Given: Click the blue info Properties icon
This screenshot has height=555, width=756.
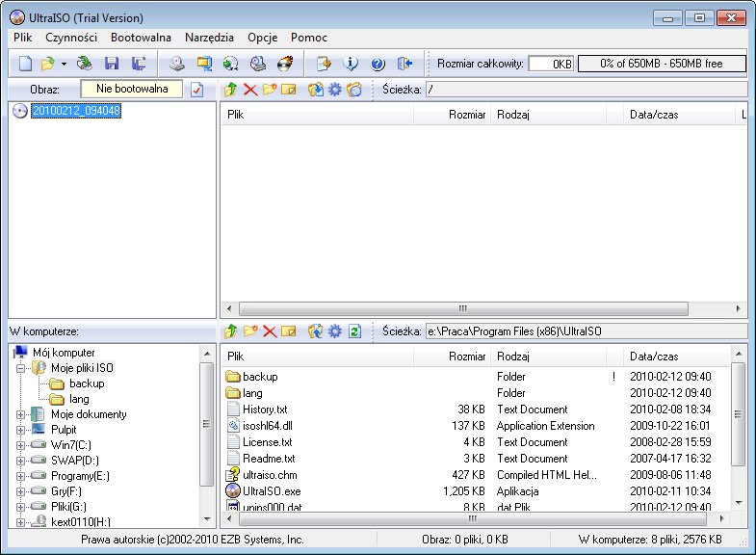Looking at the screenshot, I should (x=351, y=65).
